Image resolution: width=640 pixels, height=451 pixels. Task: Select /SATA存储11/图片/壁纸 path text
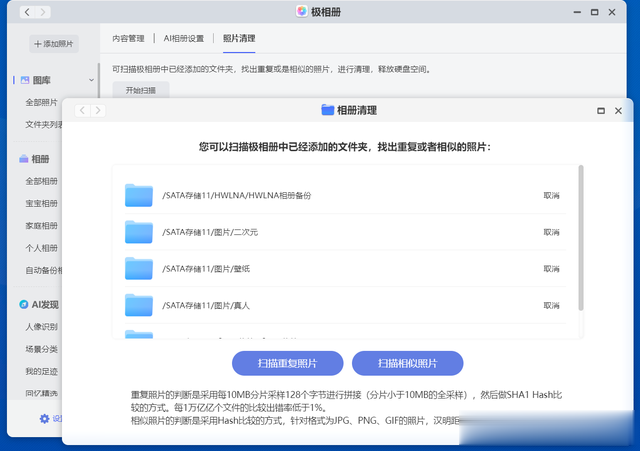(x=206, y=269)
